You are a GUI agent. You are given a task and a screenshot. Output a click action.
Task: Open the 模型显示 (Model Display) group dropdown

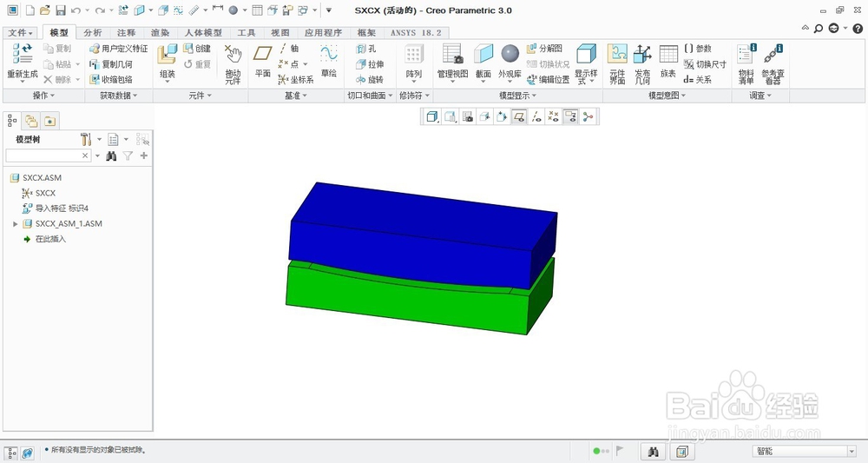[517, 96]
